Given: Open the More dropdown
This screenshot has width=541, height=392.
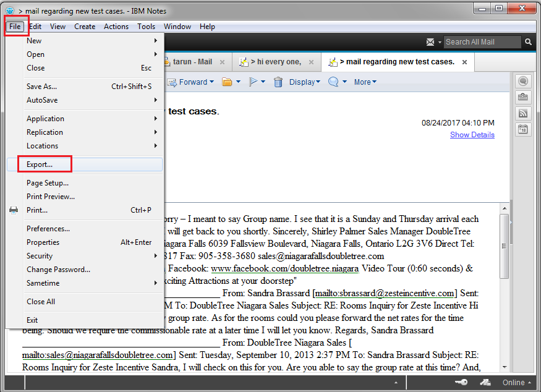Looking at the screenshot, I should pyautogui.click(x=365, y=82).
